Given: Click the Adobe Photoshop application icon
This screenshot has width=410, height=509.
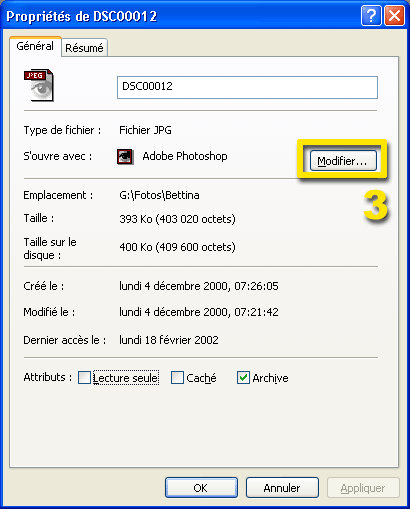Looking at the screenshot, I should [125, 157].
